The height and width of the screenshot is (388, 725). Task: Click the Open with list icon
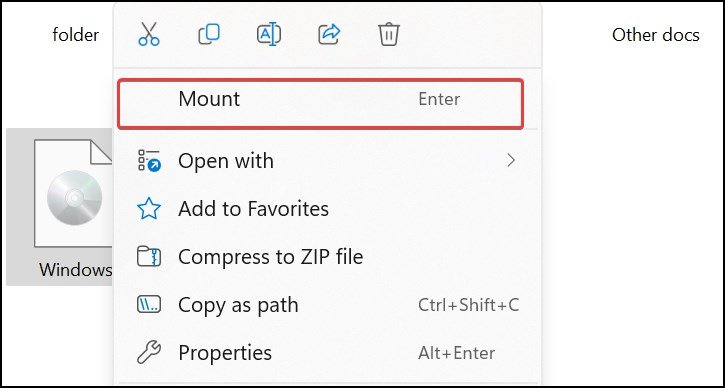pyautogui.click(x=149, y=160)
